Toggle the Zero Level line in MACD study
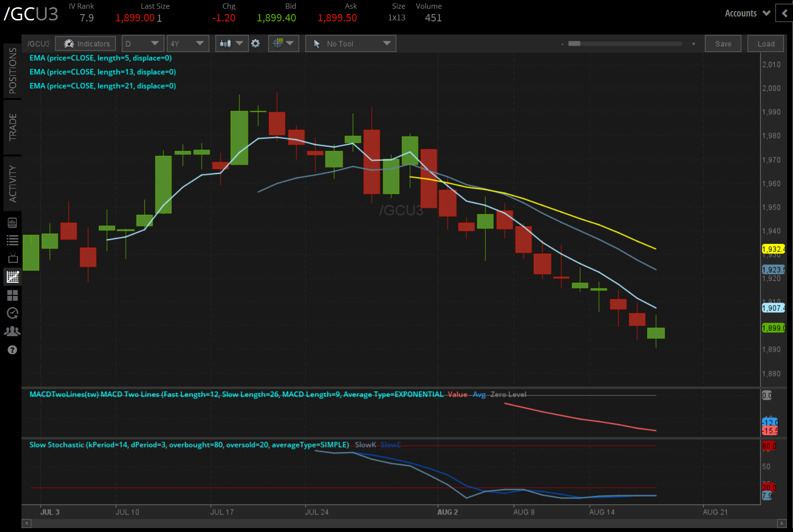Screen dimensions: 793x532 [508, 395]
